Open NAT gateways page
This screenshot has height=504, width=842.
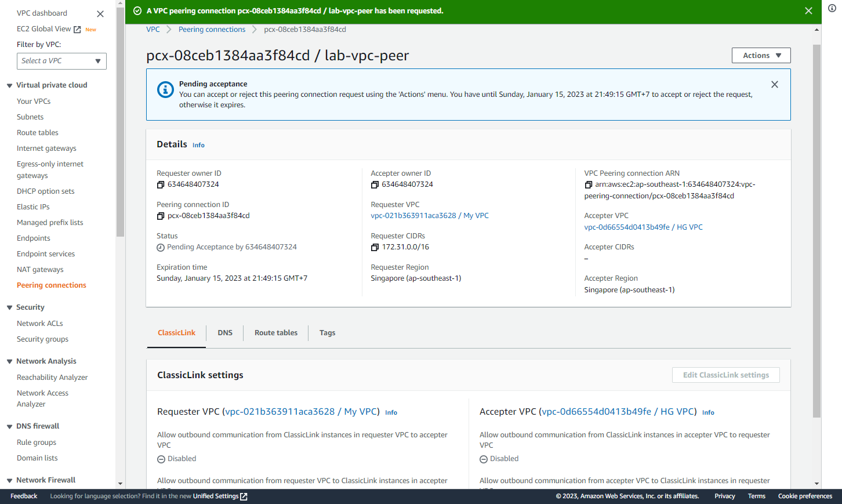click(40, 270)
